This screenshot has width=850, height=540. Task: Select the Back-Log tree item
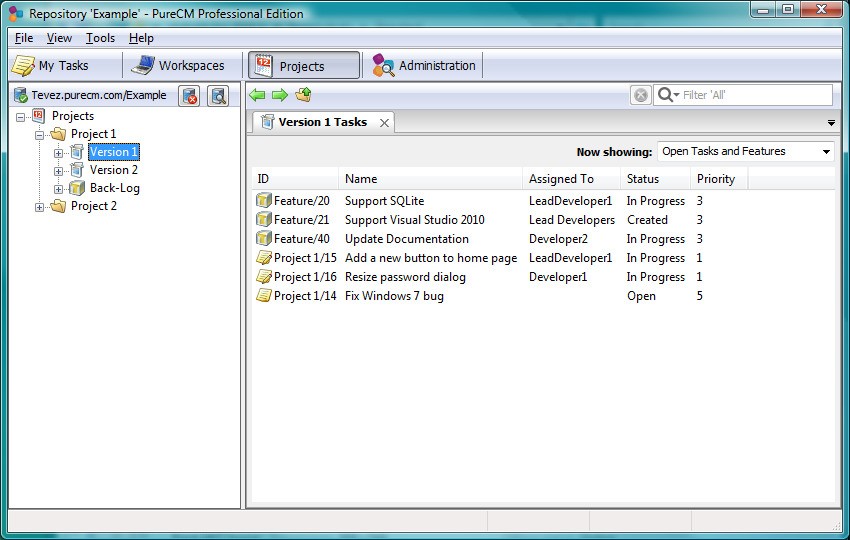pyautogui.click(x=114, y=188)
